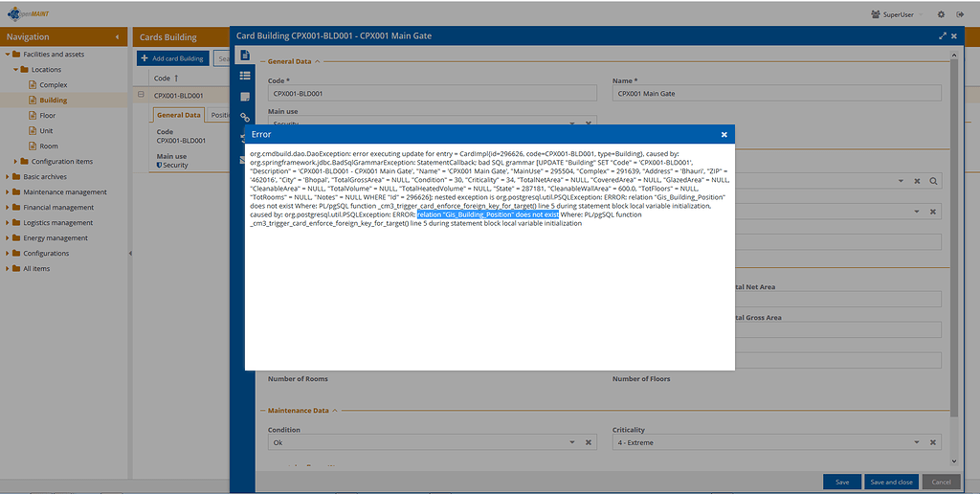Viewport: 980px width, 494px height.
Task: Click Add card Building button
Action: click(x=173, y=58)
